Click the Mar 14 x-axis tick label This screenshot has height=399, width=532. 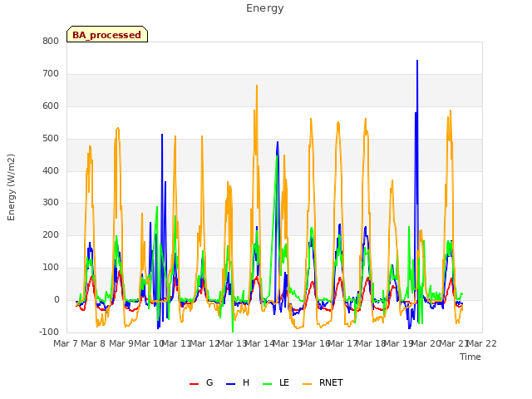(260, 343)
